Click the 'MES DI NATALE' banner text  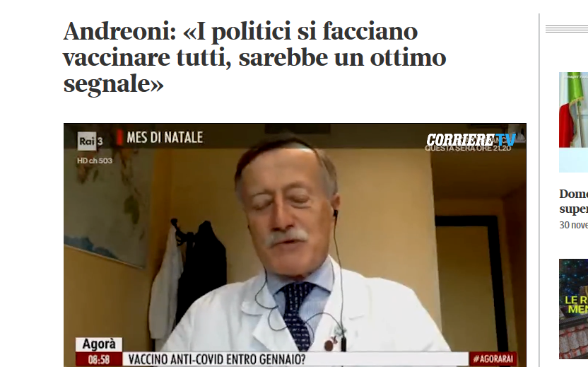(x=165, y=137)
